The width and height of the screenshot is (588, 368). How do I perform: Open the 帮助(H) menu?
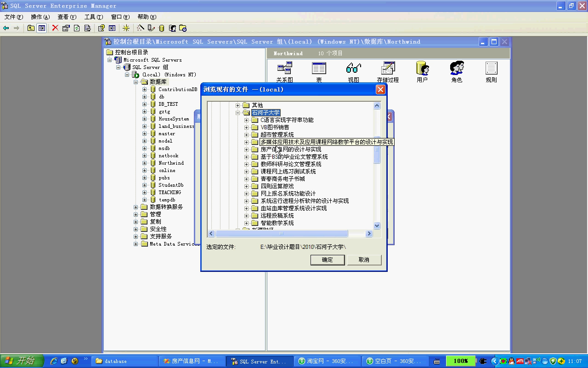point(147,17)
